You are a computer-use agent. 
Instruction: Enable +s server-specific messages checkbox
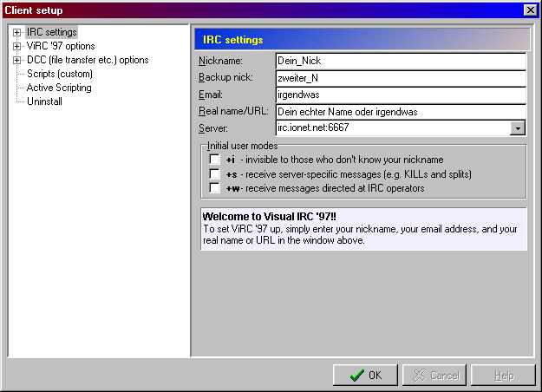(x=214, y=173)
